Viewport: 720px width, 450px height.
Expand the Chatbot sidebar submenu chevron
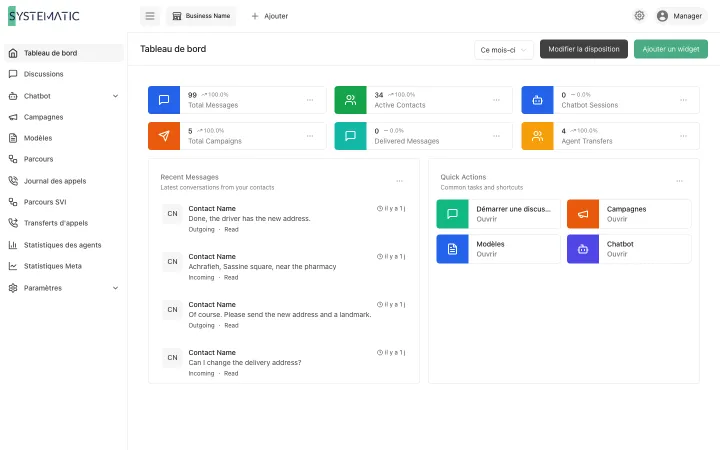point(115,96)
